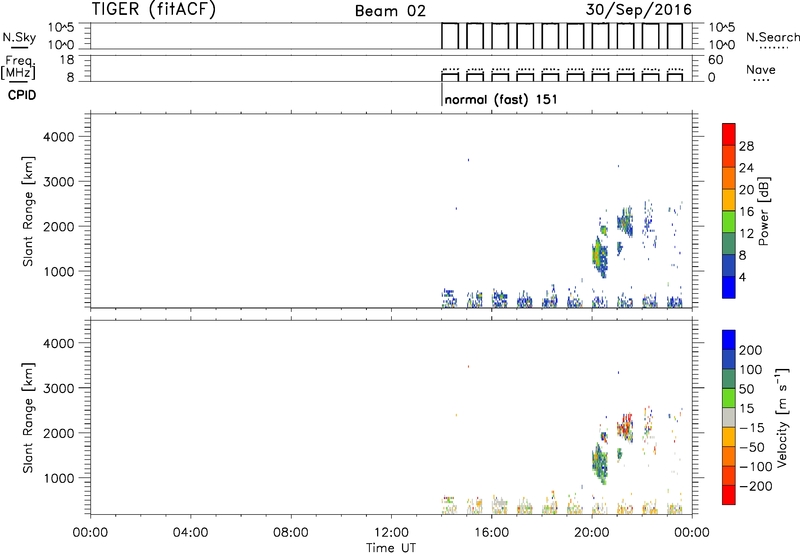Click the Nave legend label

tap(760, 69)
